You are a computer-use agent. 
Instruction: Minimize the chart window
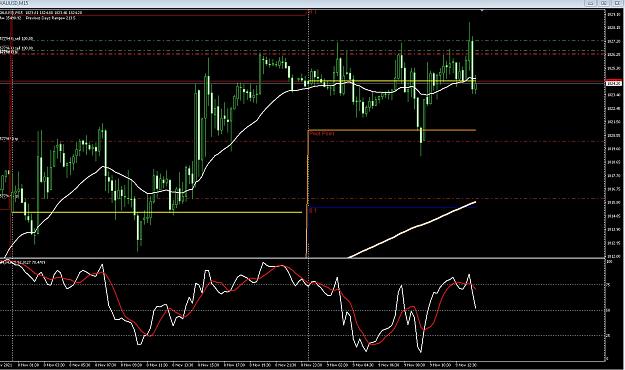click(x=591, y=3)
